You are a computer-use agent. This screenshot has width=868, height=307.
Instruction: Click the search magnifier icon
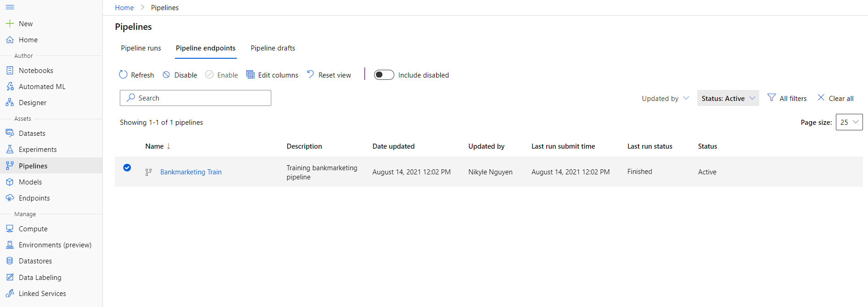[x=131, y=98]
